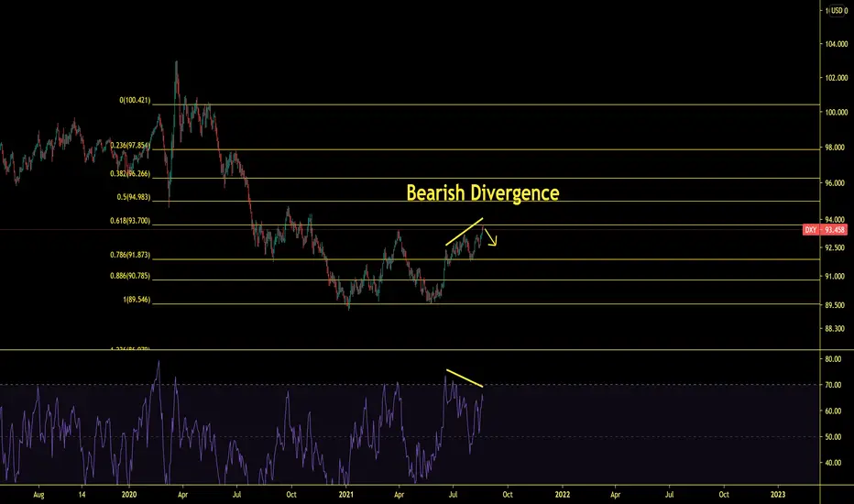
Task: Click 89.500 on the price axis
Action: pos(835,305)
